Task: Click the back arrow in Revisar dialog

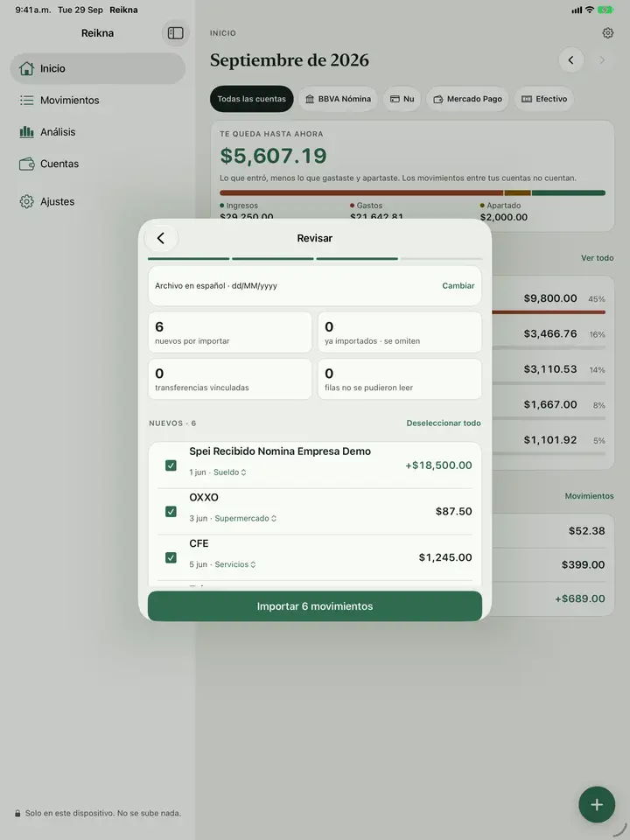Action: click(161, 238)
